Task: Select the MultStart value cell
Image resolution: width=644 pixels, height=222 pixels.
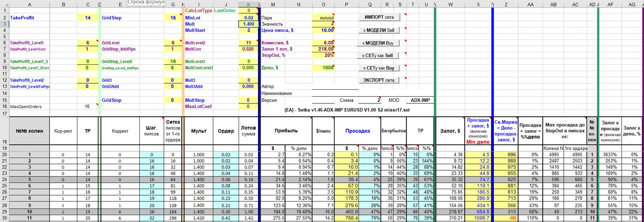Action: click(x=249, y=30)
